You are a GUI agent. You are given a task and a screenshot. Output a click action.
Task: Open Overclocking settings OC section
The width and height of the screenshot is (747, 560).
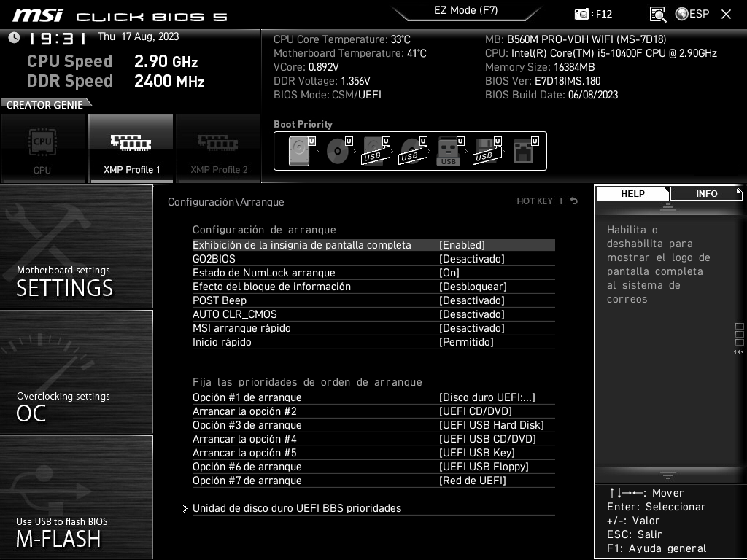76,373
